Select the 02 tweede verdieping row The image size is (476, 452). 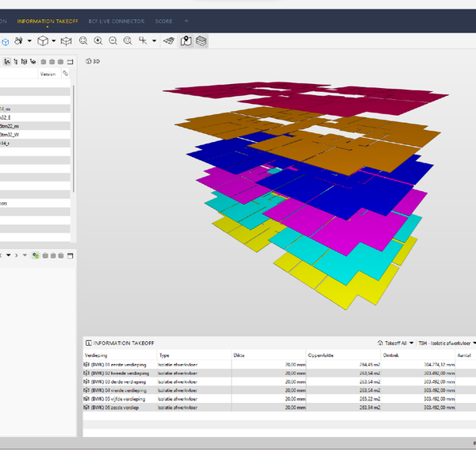tap(119, 373)
